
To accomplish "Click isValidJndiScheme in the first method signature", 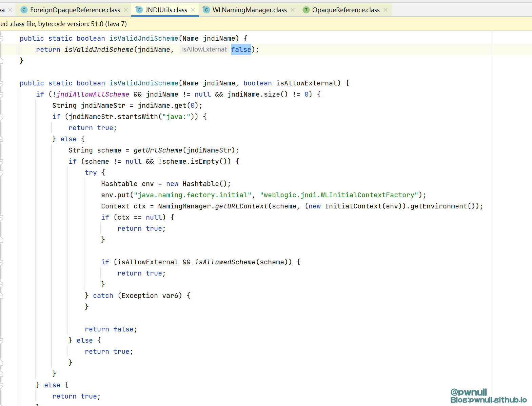I will pos(143,38).
